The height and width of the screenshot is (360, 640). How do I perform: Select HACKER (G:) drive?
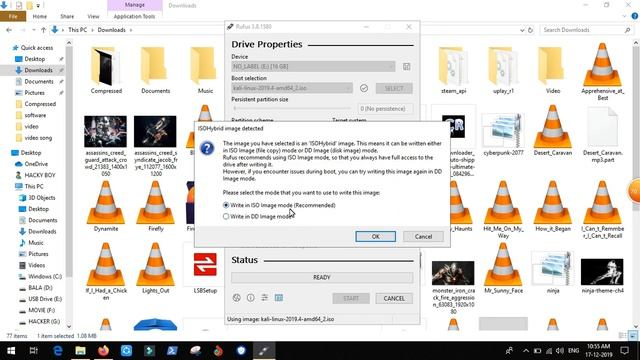pos(43,322)
